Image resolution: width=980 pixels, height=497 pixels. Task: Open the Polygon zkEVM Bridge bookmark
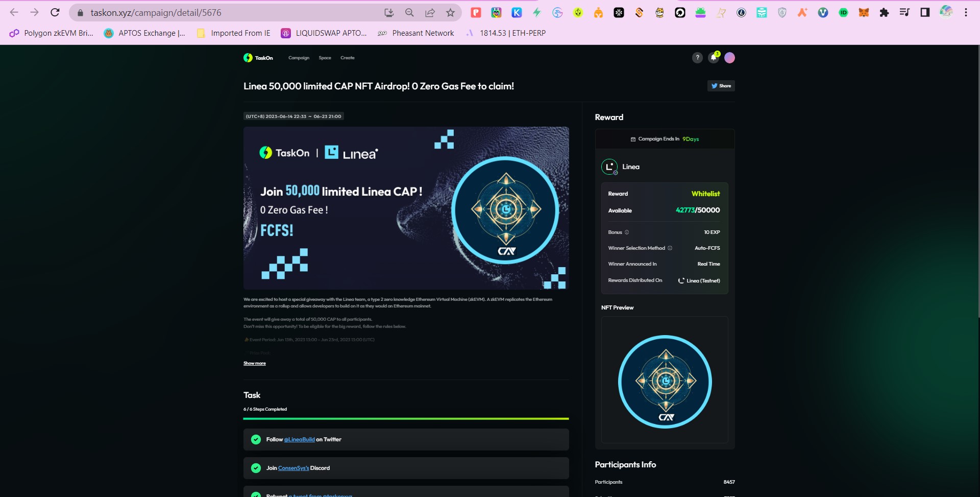(x=52, y=33)
